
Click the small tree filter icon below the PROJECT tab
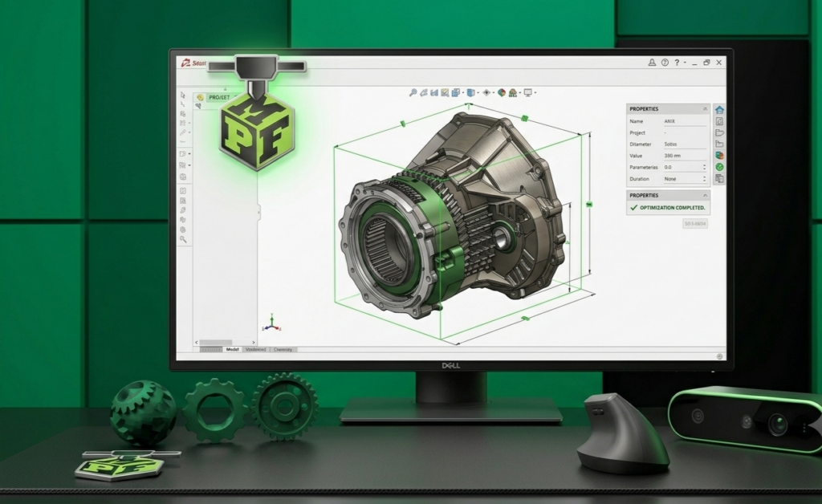pos(198,106)
